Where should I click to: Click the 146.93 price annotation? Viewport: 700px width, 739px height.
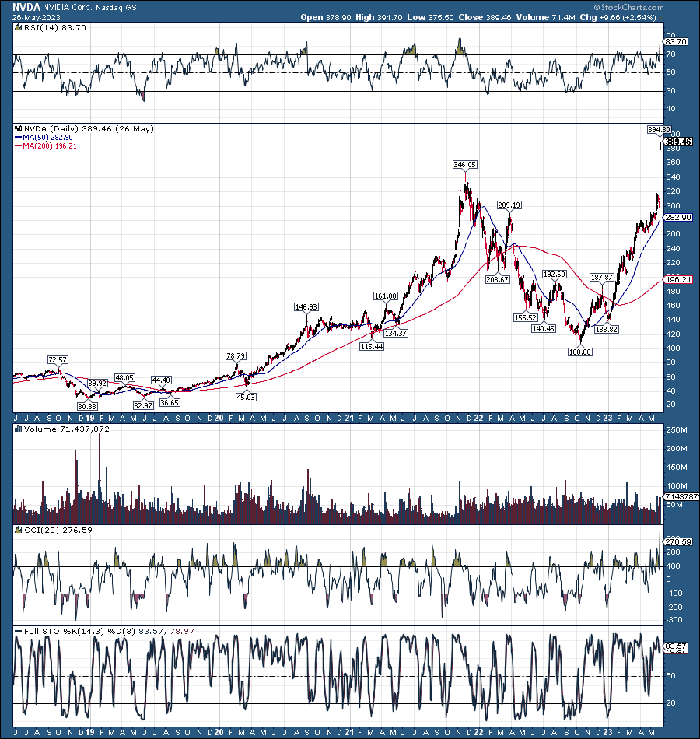pos(306,306)
